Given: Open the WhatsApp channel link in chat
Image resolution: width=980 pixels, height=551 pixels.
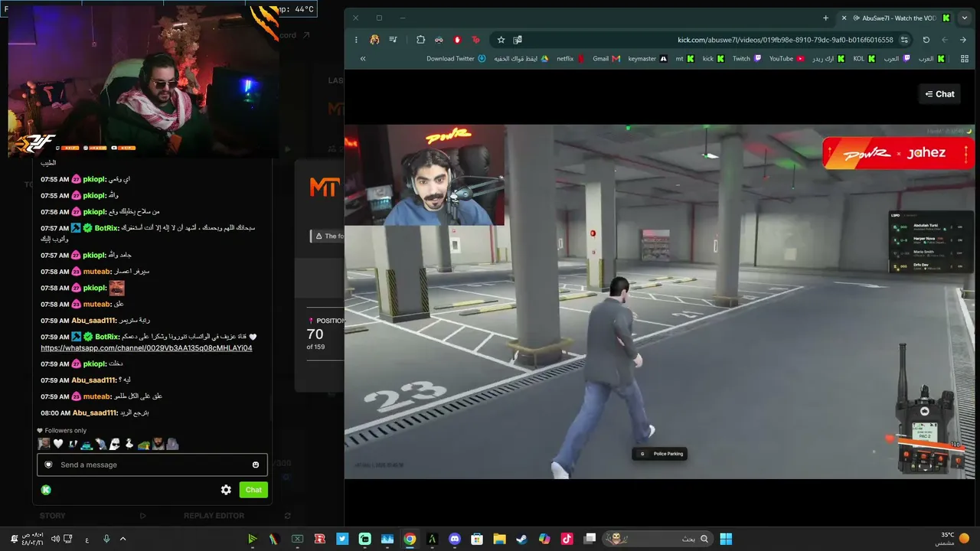Looking at the screenshot, I should 146,348.
